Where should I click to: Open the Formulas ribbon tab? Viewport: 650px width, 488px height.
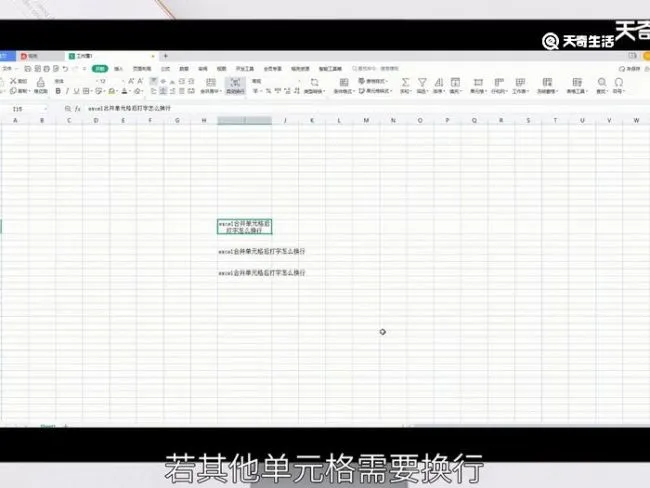pyautogui.click(x=165, y=69)
